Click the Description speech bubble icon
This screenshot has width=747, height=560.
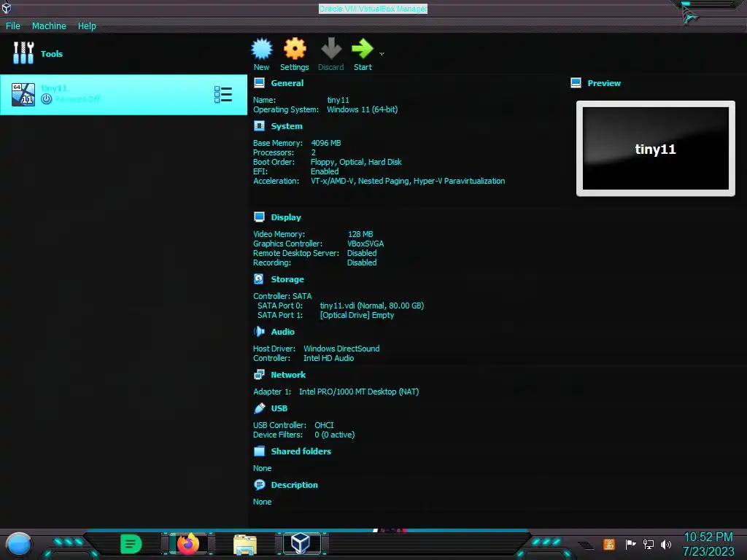(x=259, y=485)
